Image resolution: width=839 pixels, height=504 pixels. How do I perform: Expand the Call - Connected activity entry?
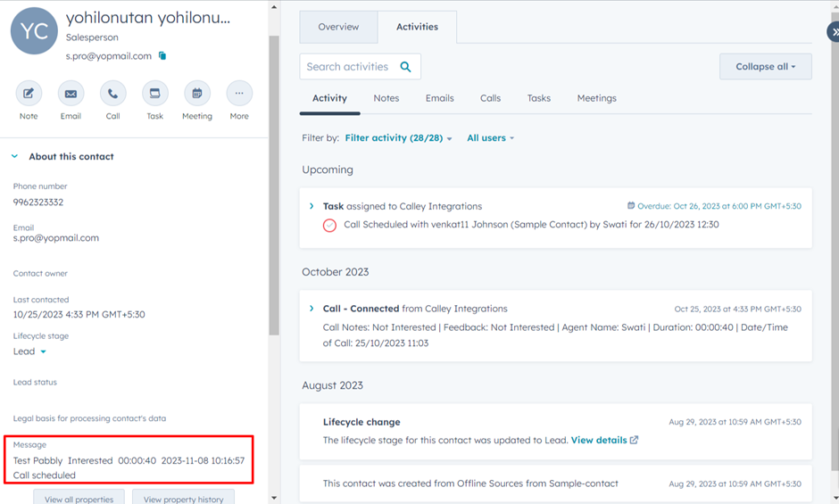(312, 309)
